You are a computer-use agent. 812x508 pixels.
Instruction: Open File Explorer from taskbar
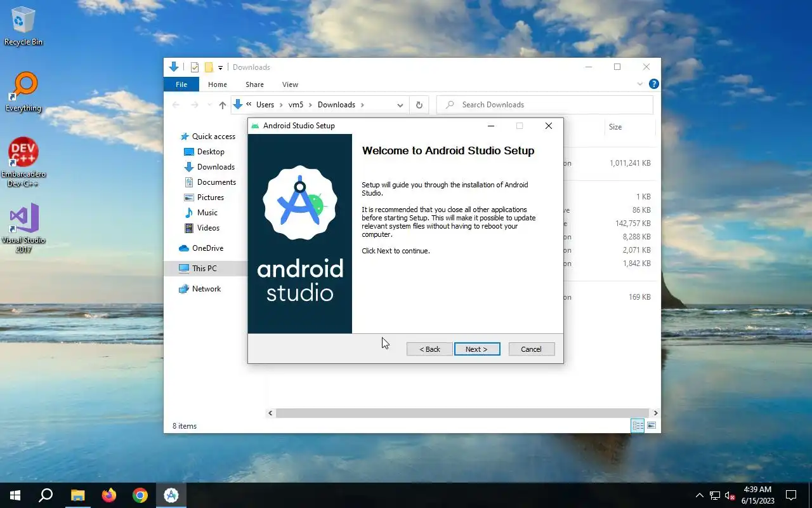[77, 495]
